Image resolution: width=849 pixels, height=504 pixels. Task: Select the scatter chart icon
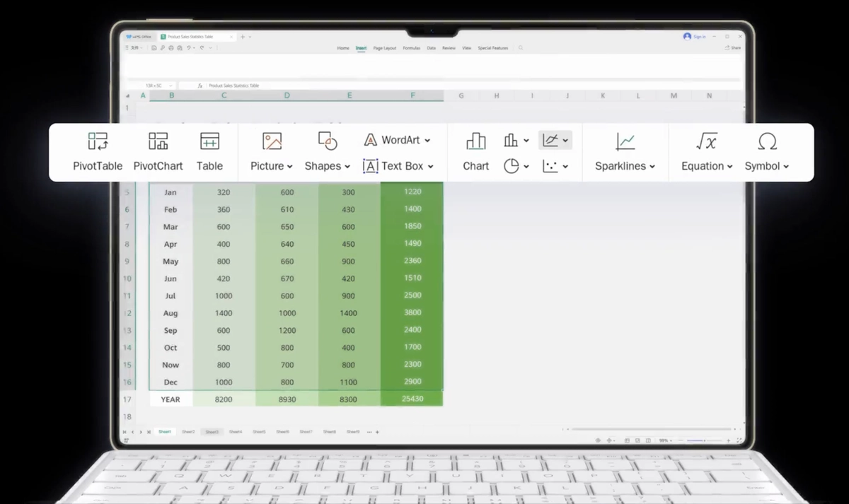550,166
